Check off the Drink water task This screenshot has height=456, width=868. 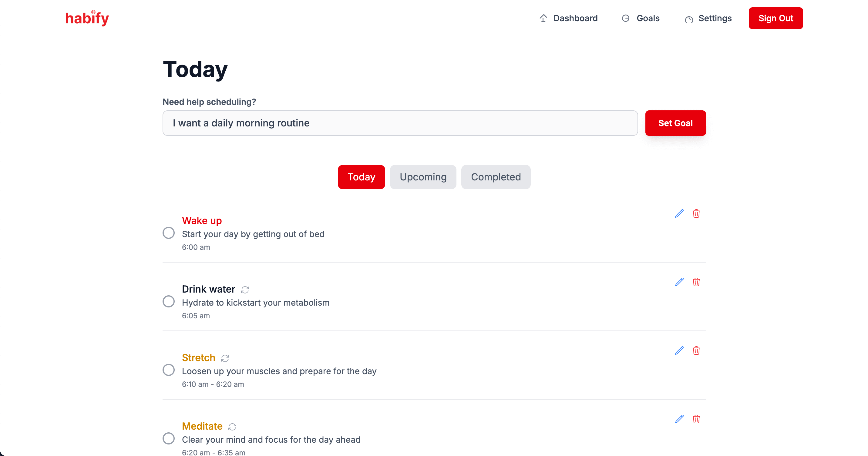(169, 301)
